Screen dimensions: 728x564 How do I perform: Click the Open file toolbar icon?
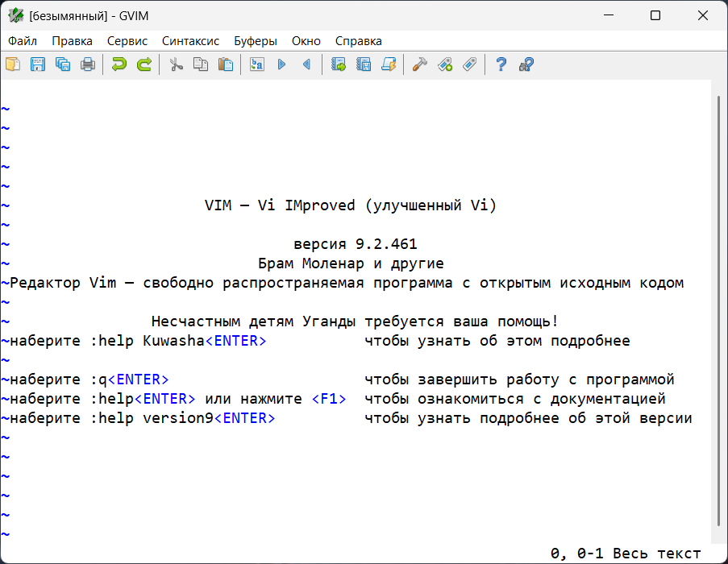pos(13,64)
